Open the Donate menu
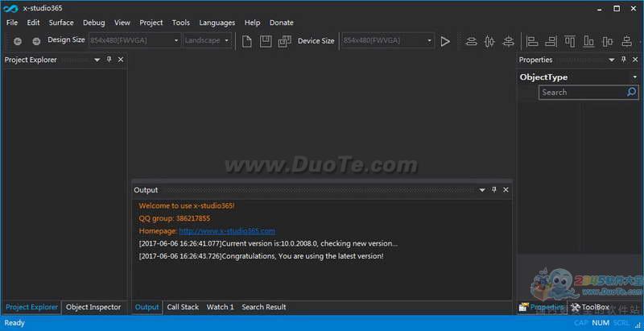This screenshot has height=331, width=644. (x=281, y=23)
